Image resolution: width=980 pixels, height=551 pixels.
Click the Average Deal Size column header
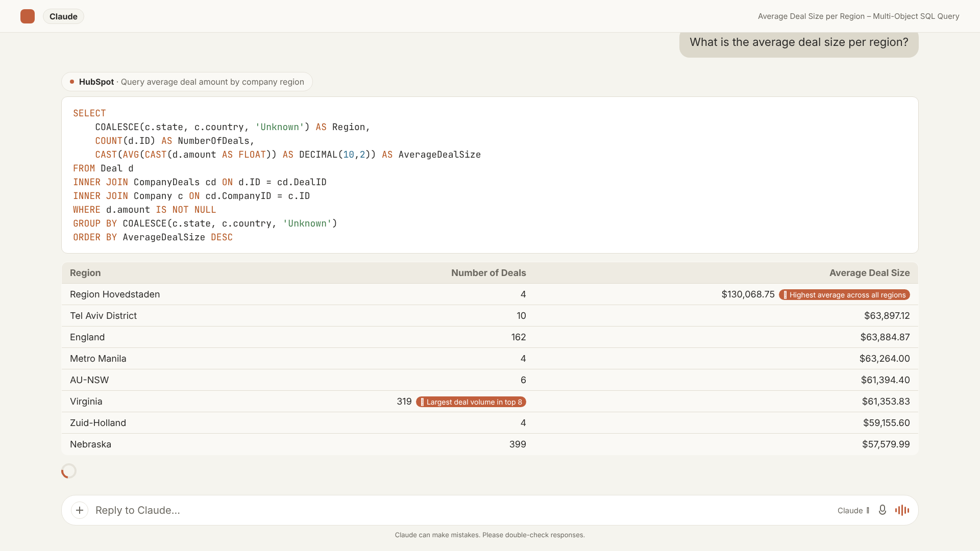[869, 273]
